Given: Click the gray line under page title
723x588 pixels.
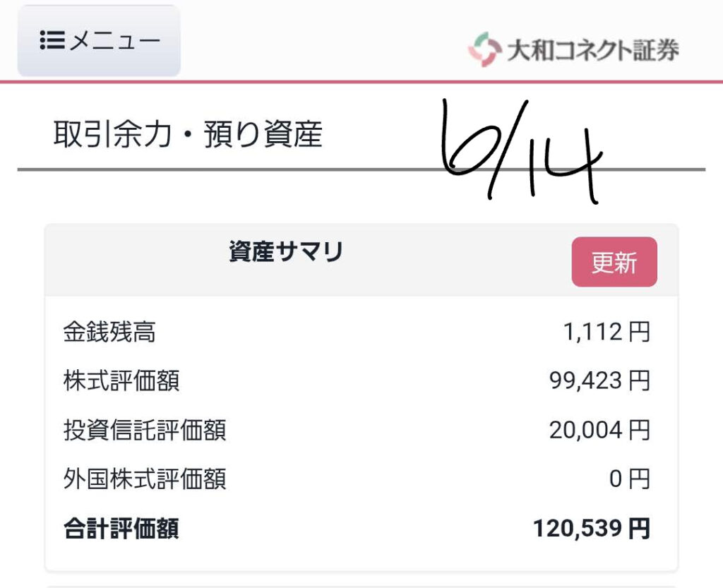Looking at the screenshot, I should pyautogui.click(x=361, y=169).
